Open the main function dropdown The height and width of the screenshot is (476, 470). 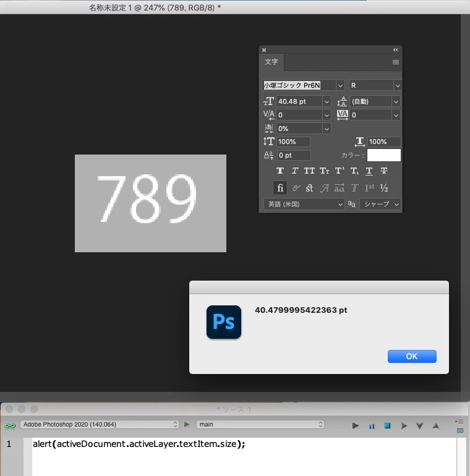click(x=260, y=425)
